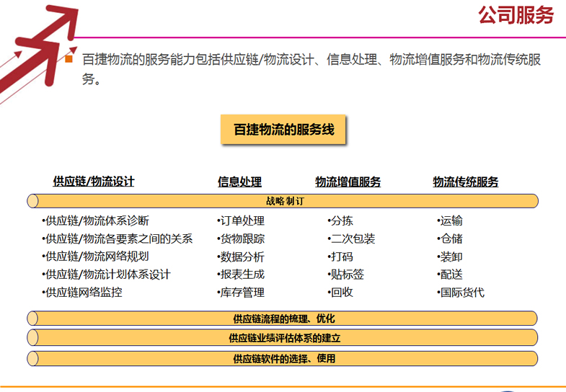The image size is (566, 392).
Task: Select the 战略制订 bar
Action: [x=283, y=201]
